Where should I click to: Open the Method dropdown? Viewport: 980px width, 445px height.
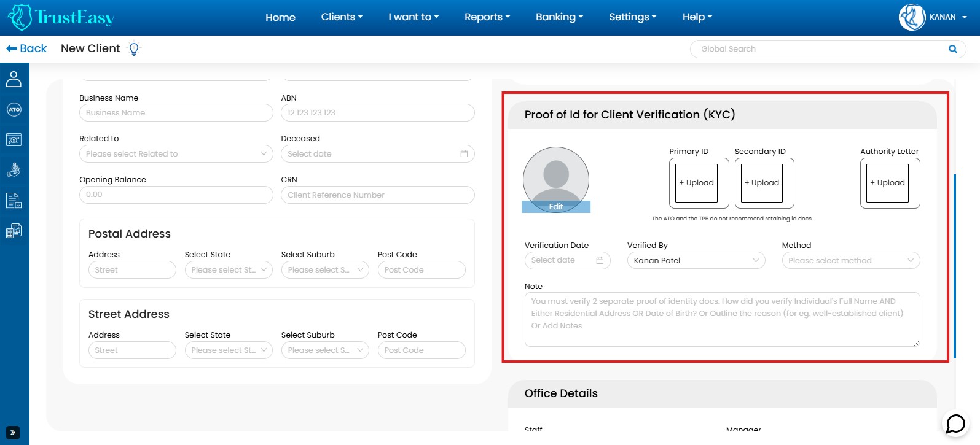(x=850, y=261)
